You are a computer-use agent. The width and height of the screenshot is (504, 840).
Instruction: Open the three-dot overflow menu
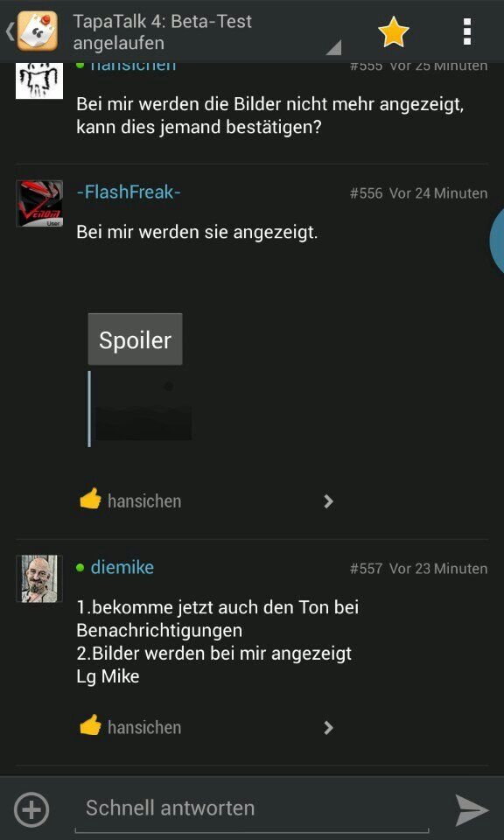tap(467, 31)
